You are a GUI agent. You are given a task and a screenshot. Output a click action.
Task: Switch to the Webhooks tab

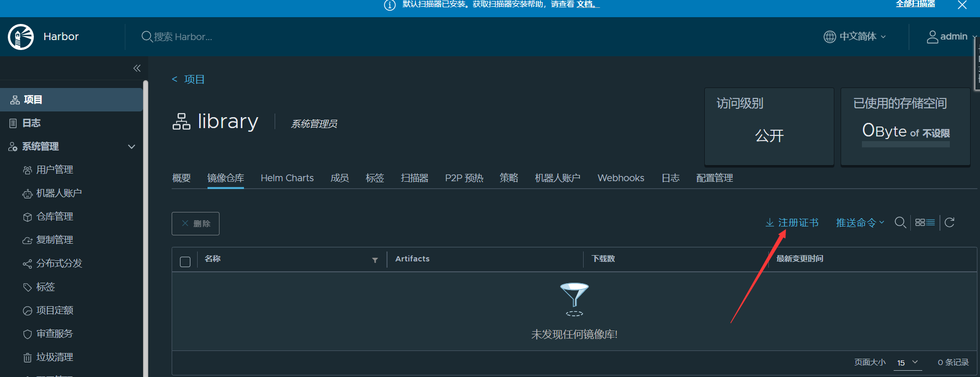pos(621,178)
